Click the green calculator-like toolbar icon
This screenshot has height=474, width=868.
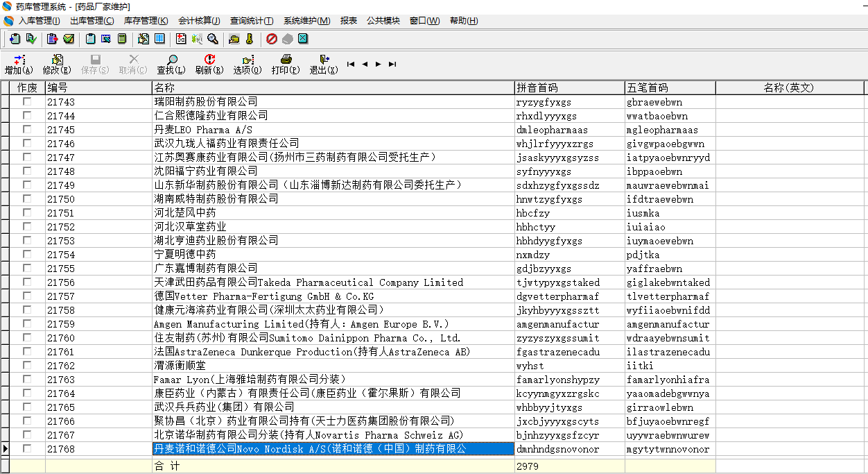pyautogui.click(x=122, y=39)
